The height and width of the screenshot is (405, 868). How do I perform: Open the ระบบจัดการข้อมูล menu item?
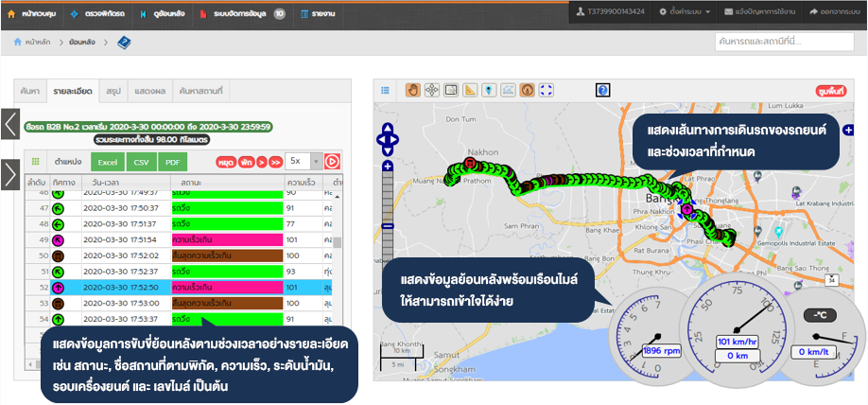(242, 14)
